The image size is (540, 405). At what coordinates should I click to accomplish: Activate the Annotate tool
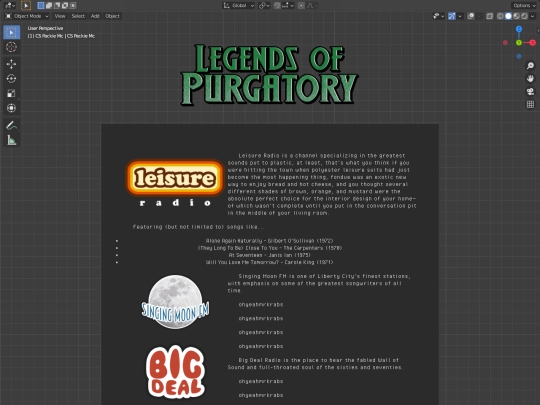11,125
